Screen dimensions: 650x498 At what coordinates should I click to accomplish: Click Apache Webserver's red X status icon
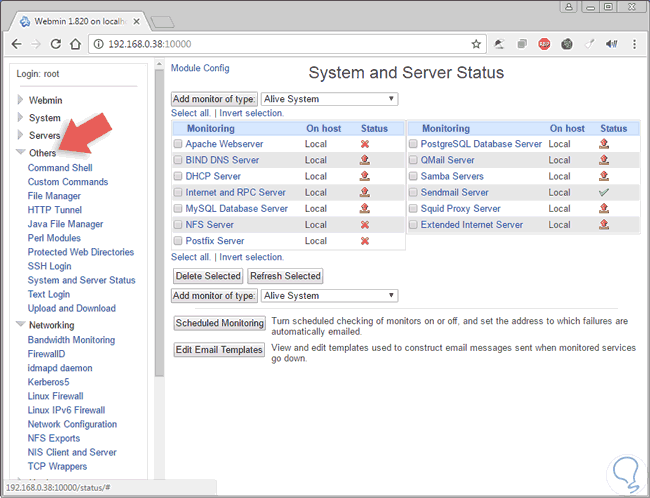pos(365,144)
